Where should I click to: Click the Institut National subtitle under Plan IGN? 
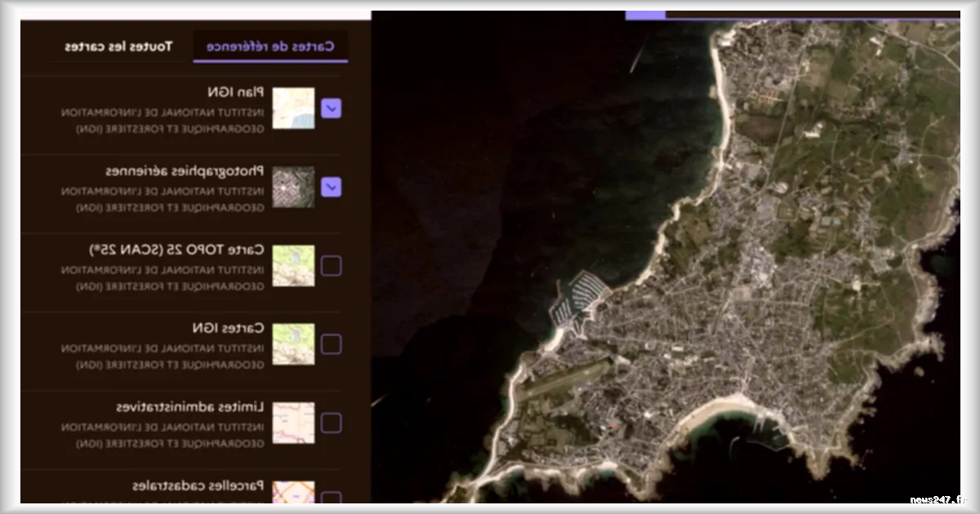[x=163, y=120]
